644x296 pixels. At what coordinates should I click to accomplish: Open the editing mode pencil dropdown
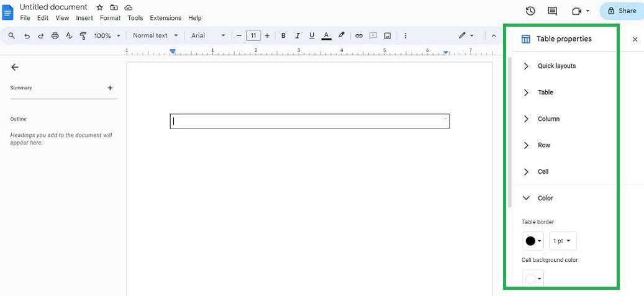pyautogui.click(x=466, y=36)
